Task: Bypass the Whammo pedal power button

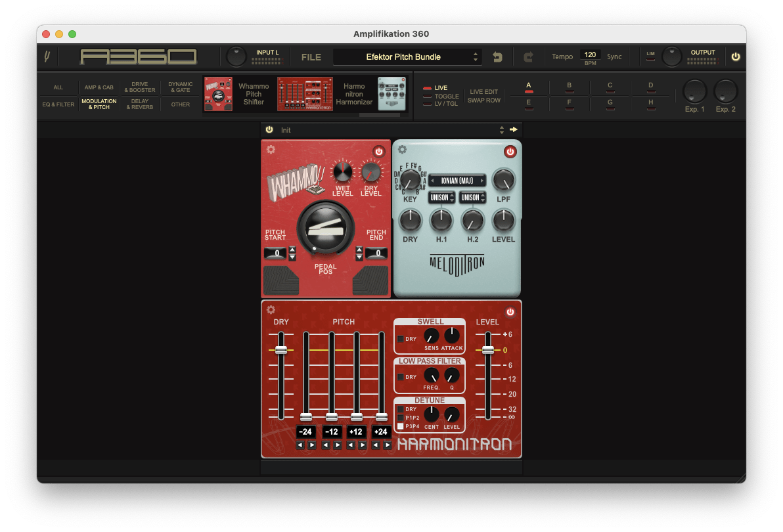Action: 378,152
